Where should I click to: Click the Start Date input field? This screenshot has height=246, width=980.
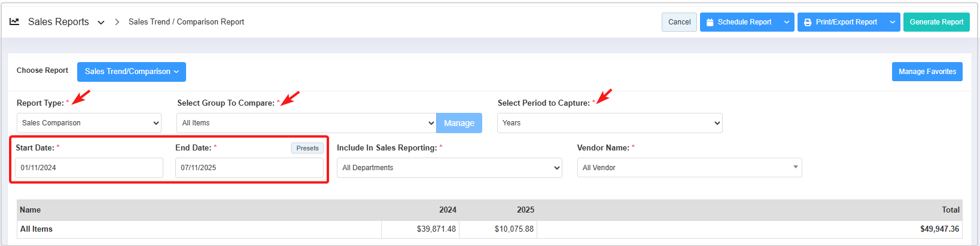point(89,168)
